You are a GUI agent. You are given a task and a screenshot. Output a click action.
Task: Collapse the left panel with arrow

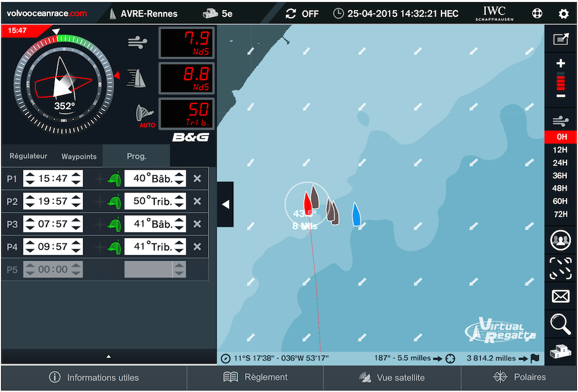point(226,204)
